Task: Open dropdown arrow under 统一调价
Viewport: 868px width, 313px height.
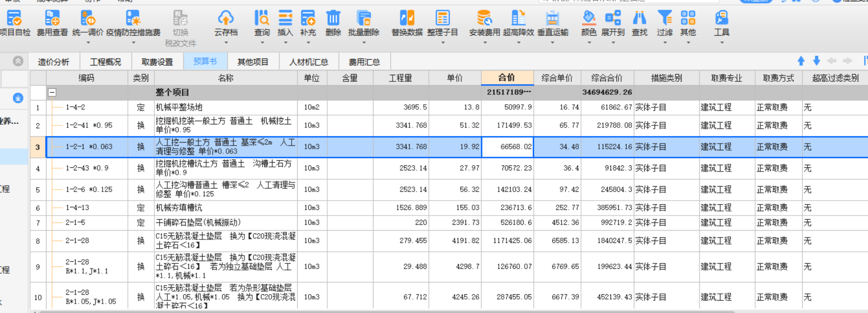Action: click(88, 42)
